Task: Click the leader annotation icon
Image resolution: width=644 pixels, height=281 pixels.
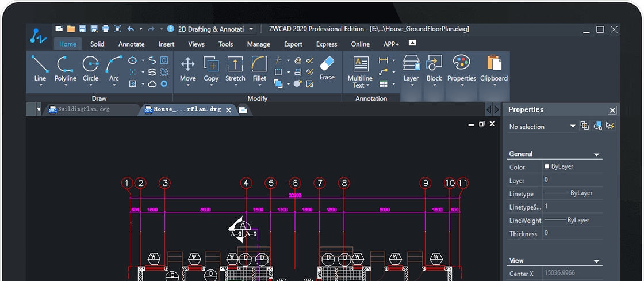Action: tap(383, 72)
